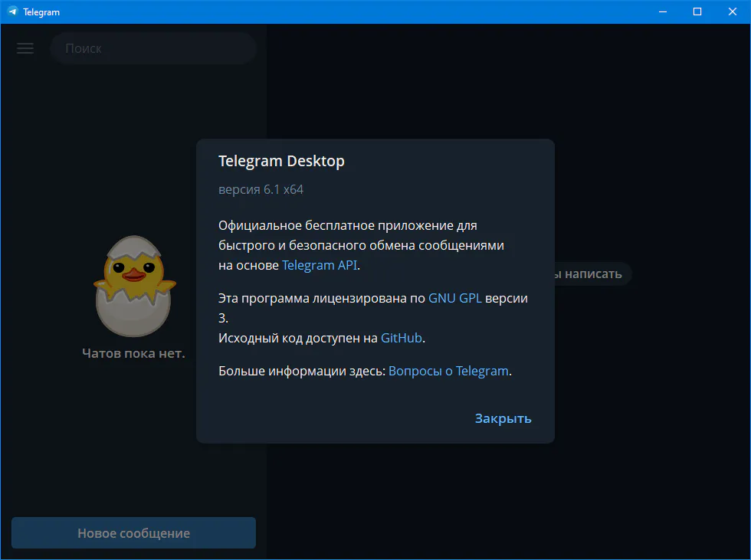Open the Вопросы о Telegram link
The height and width of the screenshot is (560, 751).
[448, 371]
